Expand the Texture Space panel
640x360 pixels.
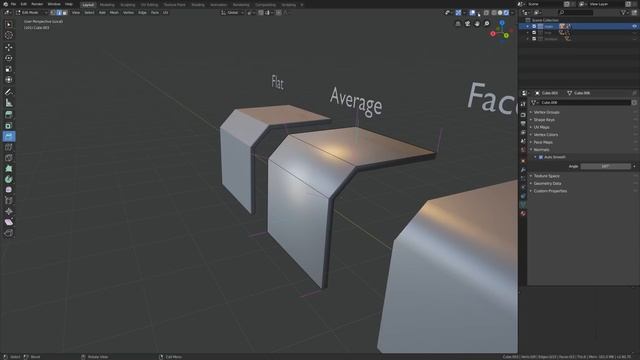[x=547, y=176]
